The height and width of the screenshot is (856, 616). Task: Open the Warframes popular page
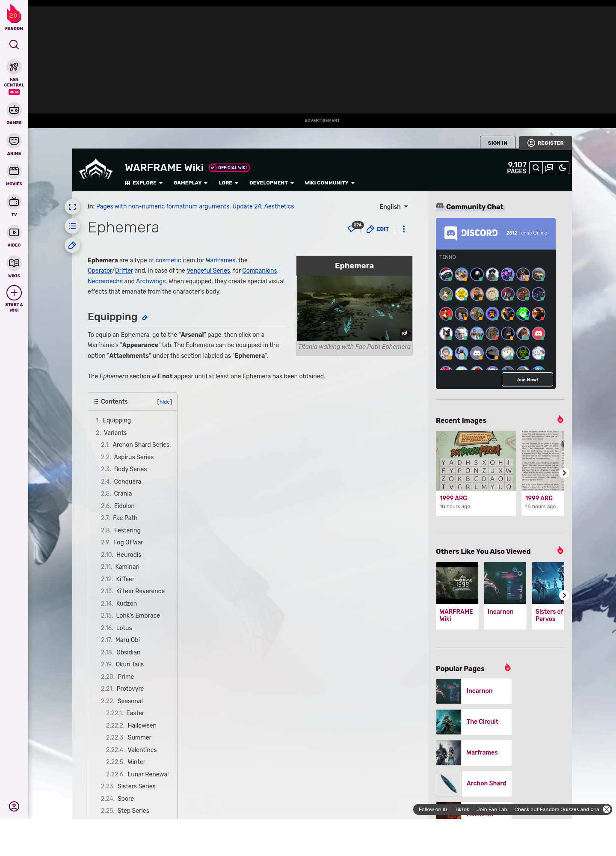[474, 752]
